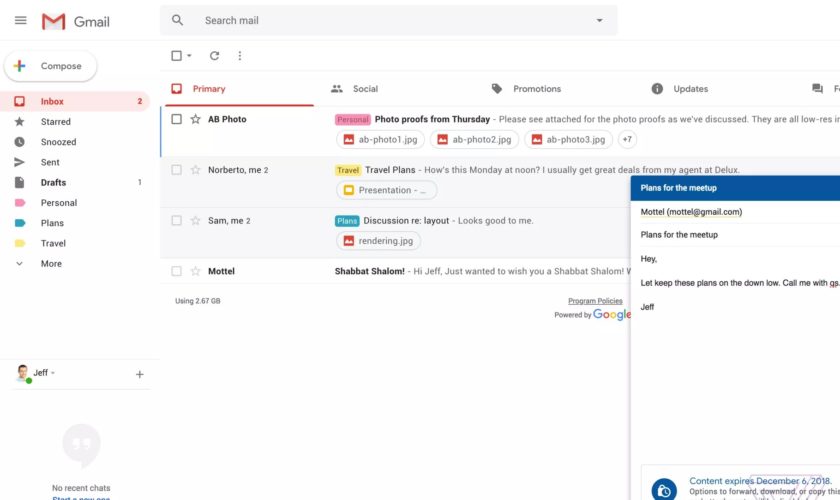Click the refresh mail icon
840x500 pixels.
point(214,56)
